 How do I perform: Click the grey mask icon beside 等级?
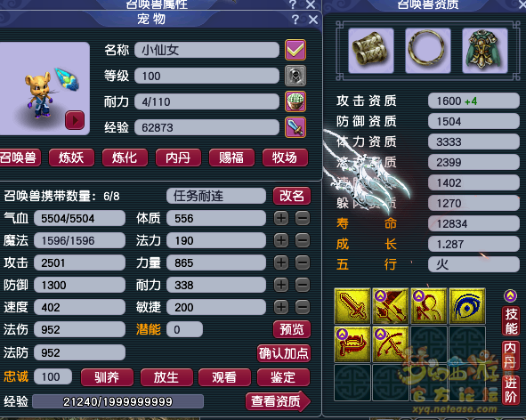[x=295, y=76]
